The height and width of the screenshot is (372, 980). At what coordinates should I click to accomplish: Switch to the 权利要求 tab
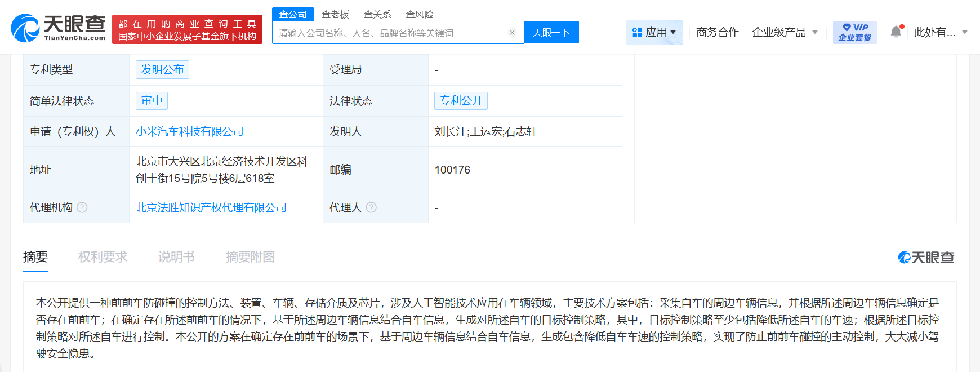click(x=103, y=257)
